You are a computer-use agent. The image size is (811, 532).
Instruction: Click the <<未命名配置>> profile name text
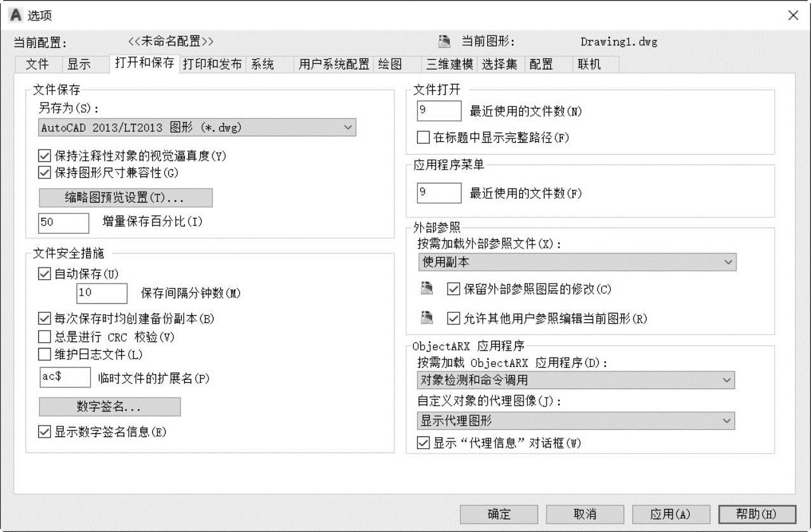(x=171, y=41)
